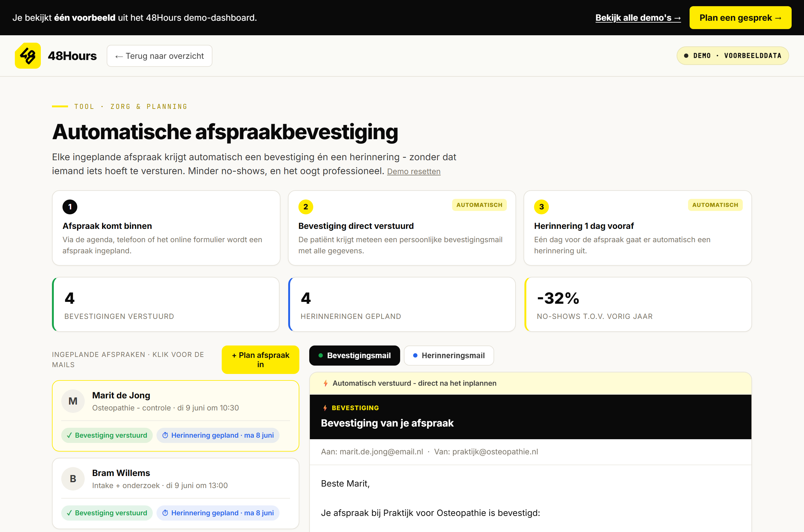Reset demo via Demo resetten link

413,171
